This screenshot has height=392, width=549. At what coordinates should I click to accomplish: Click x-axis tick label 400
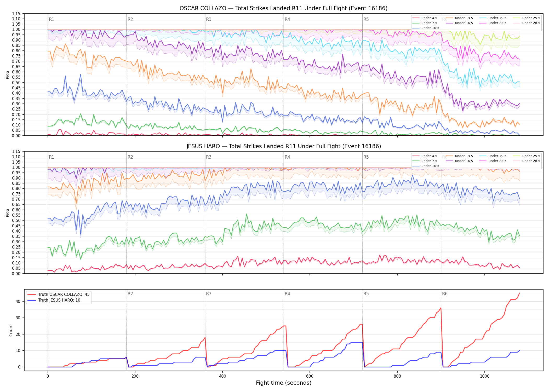click(x=222, y=376)
